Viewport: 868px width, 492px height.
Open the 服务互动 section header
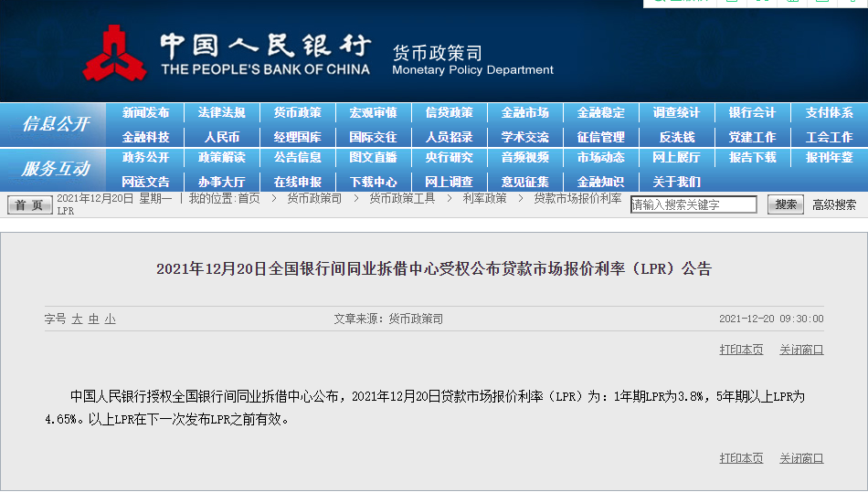pyautogui.click(x=56, y=169)
